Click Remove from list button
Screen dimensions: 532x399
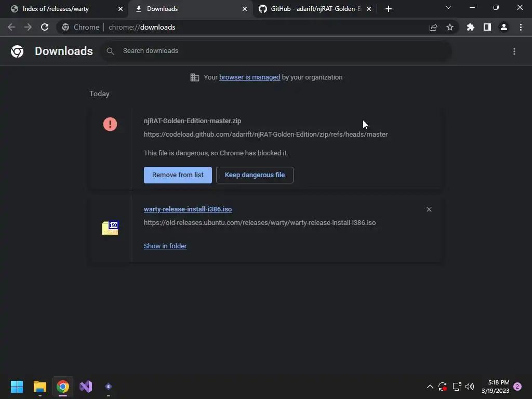(178, 175)
